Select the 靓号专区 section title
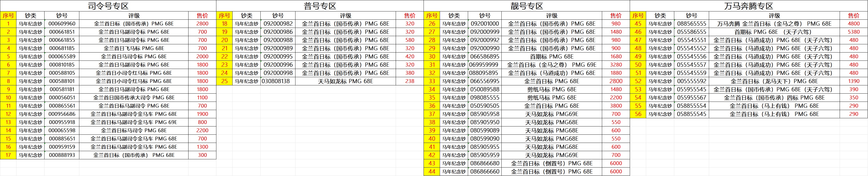Image resolution: width=868 pixels, height=176 pixels. 527,6
